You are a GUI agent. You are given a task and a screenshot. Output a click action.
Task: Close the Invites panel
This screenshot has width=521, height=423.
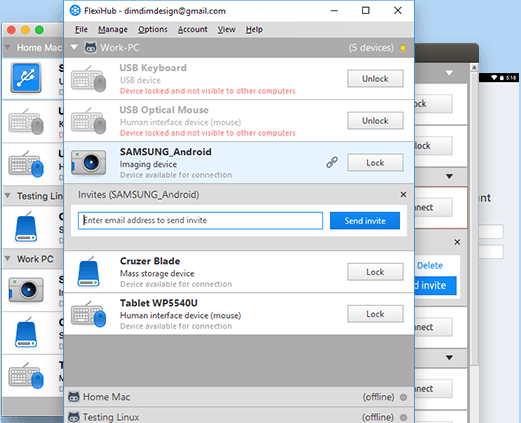tap(403, 194)
